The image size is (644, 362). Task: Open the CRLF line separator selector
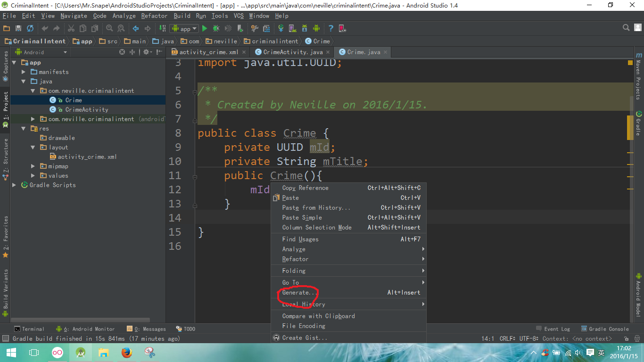pyautogui.click(x=508, y=338)
